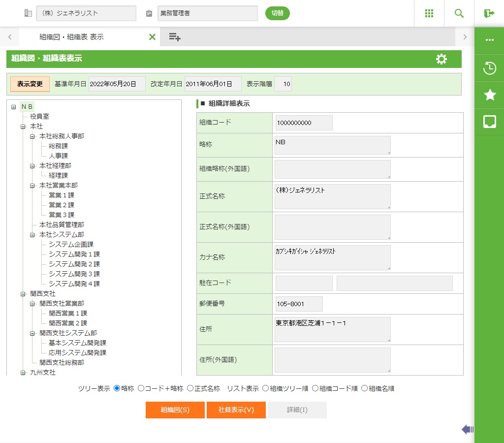504x443 pixels.
Task: Click the logout icon at top right
Action: (x=489, y=13)
